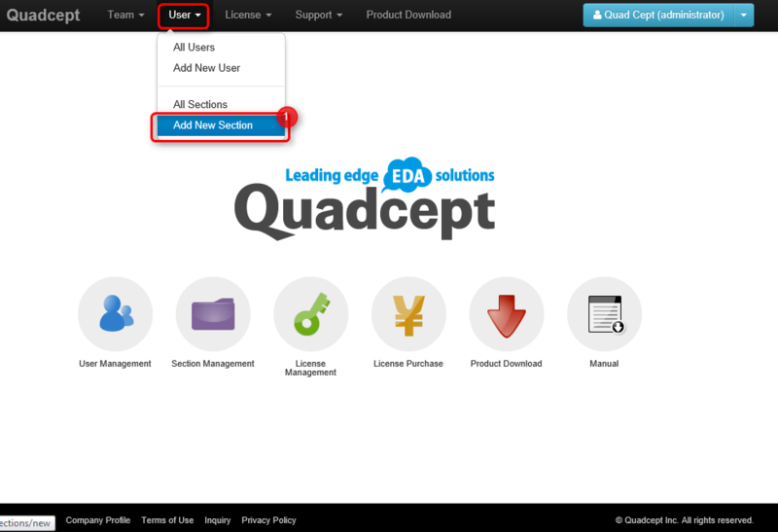Click the License Management text label
The width and height of the screenshot is (778, 532).
310,368
